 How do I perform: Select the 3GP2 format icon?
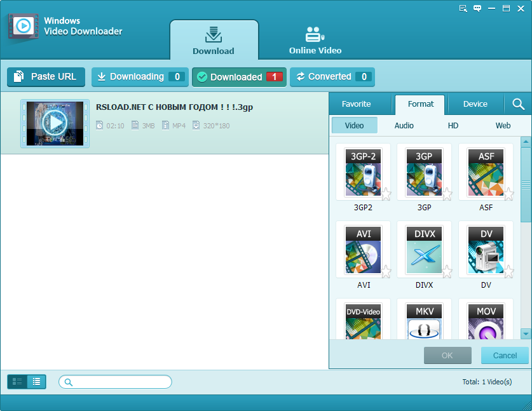363,172
